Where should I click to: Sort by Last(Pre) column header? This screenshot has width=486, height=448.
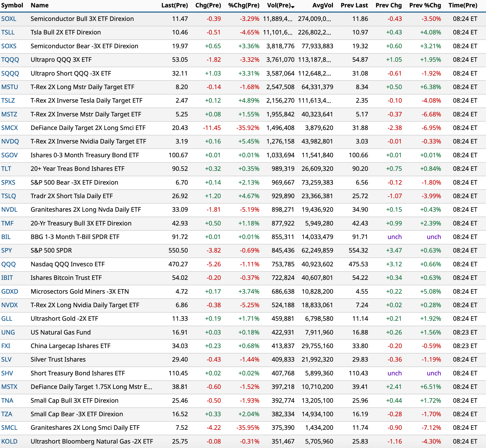[174, 5]
